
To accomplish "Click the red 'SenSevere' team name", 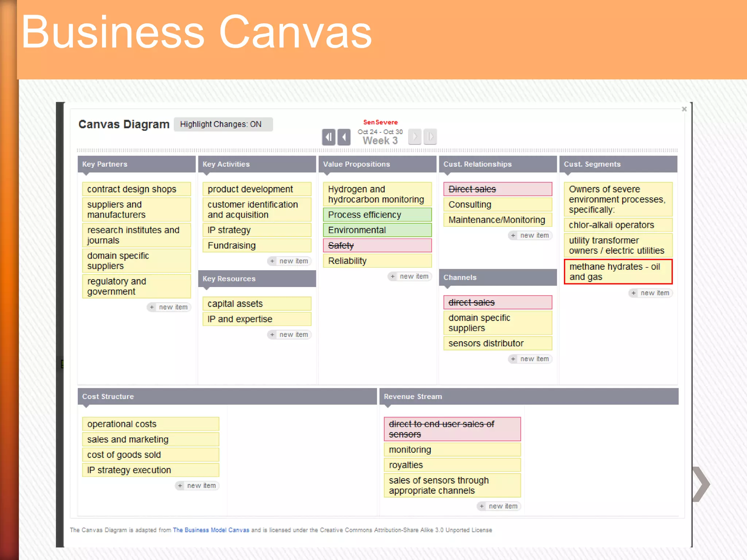I will pos(380,122).
